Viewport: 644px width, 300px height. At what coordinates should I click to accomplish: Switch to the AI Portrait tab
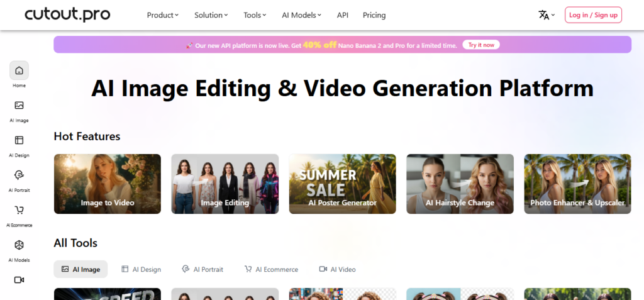click(202, 269)
